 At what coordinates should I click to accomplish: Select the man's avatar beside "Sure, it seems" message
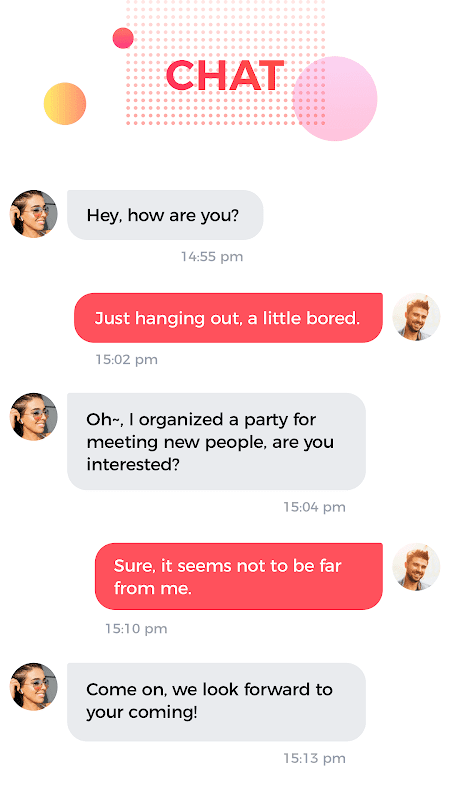pos(416,567)
